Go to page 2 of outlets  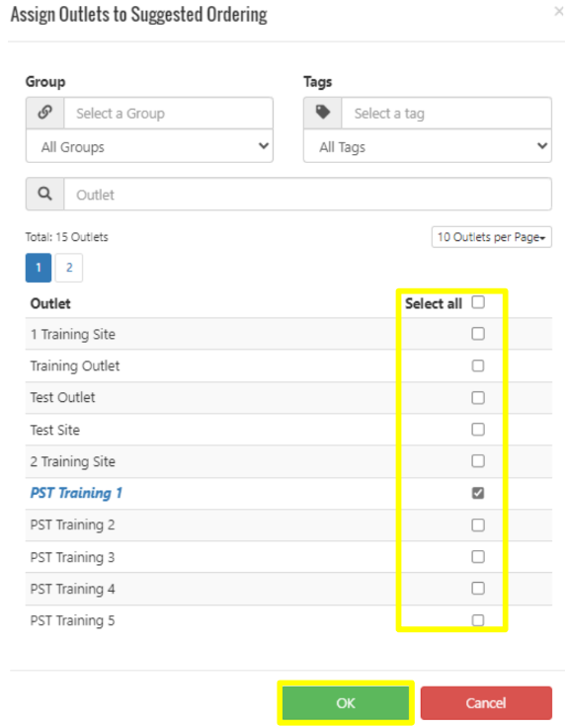[x=69, y=268]
